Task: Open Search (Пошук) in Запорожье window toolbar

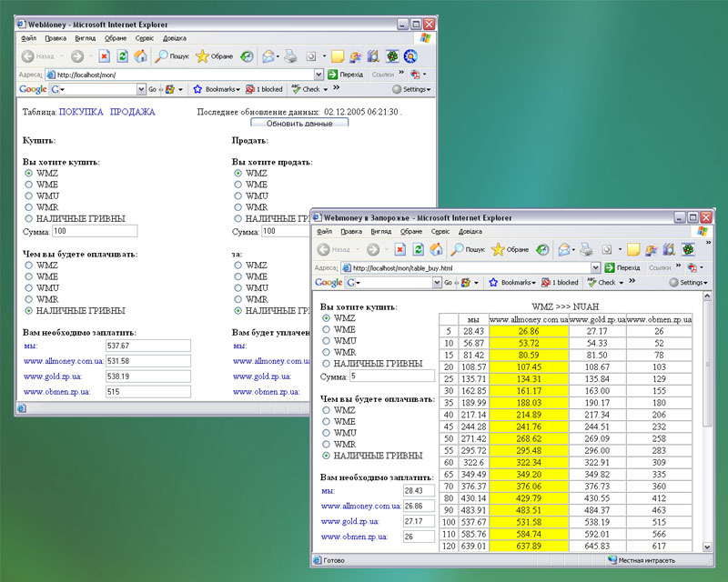Action: [x=468, y=250]
